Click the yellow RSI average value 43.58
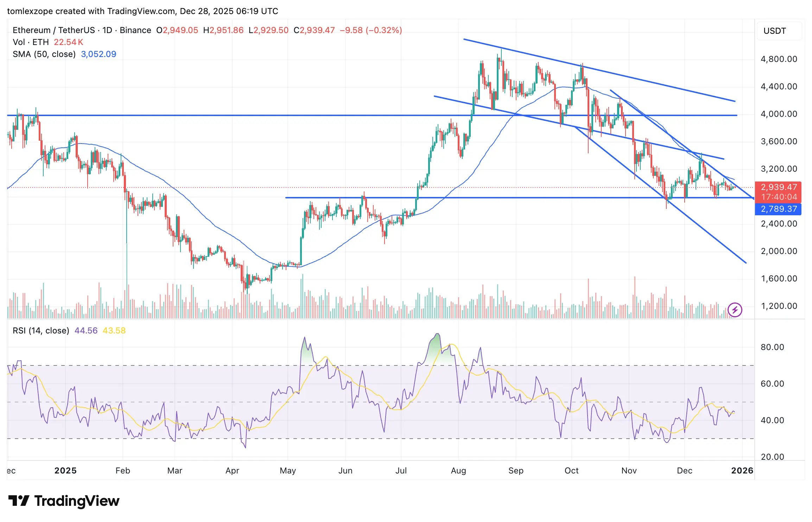The image size is (812, 522). click(115, 331)
